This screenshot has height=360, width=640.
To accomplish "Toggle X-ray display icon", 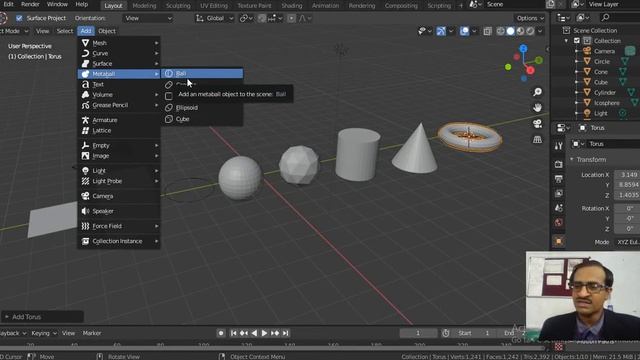I will point(487,31).
